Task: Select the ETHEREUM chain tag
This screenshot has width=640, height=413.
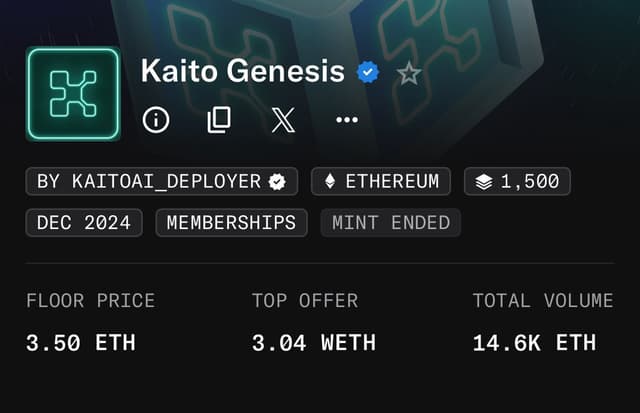Action: pyautogui.click(x=381, y=181)
